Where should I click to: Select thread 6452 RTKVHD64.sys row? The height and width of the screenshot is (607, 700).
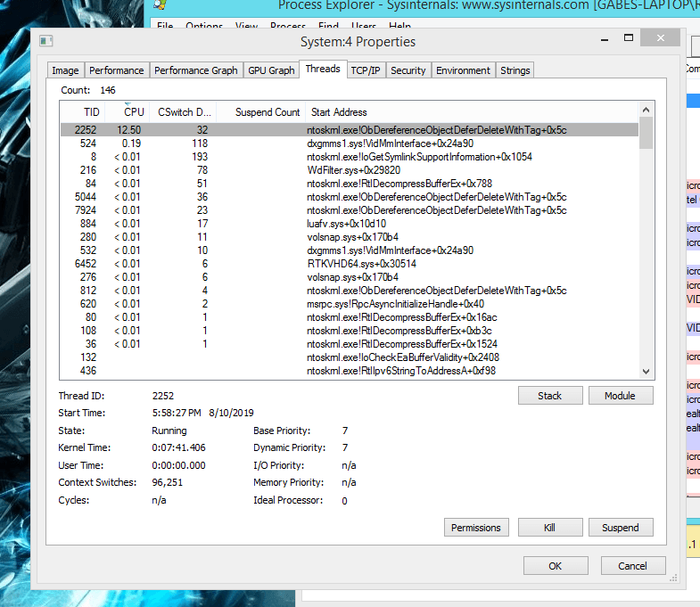click(349, 264)
